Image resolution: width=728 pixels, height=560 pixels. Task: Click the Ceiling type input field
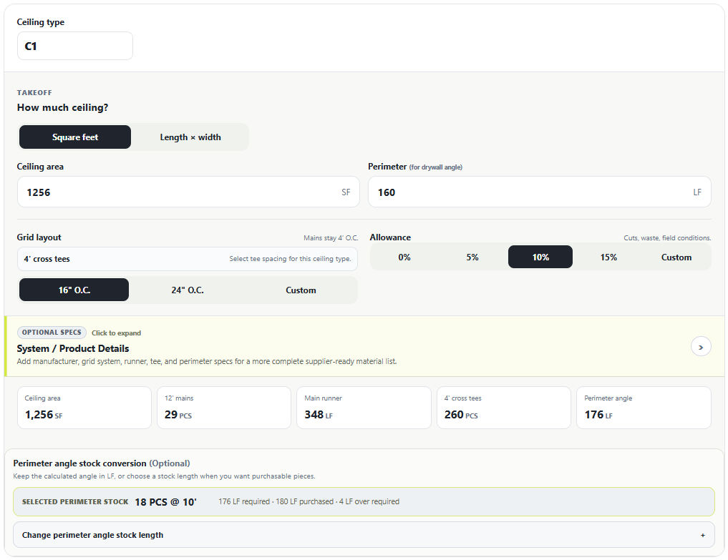tap(75, 46)
